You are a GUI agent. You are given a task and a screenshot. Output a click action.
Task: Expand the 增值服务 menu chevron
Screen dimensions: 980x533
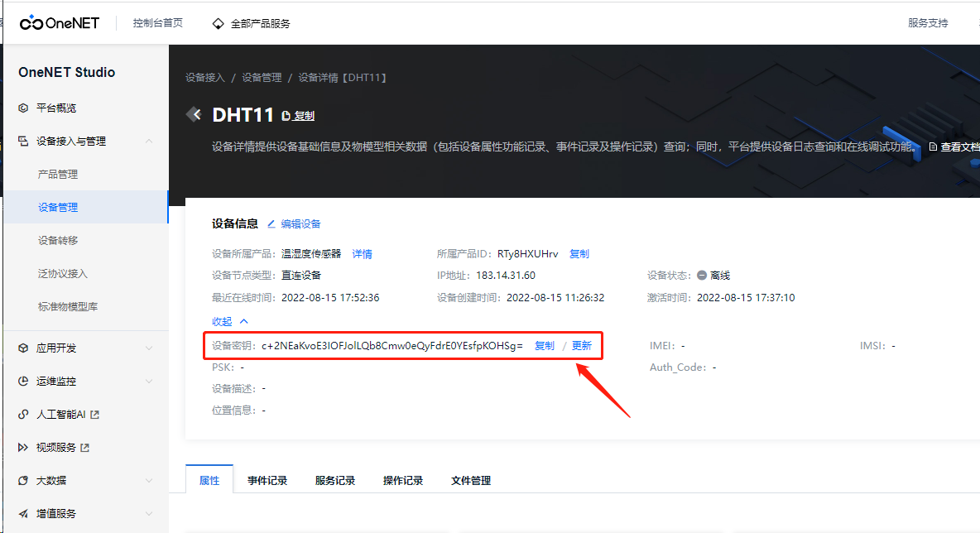(149, 514)
